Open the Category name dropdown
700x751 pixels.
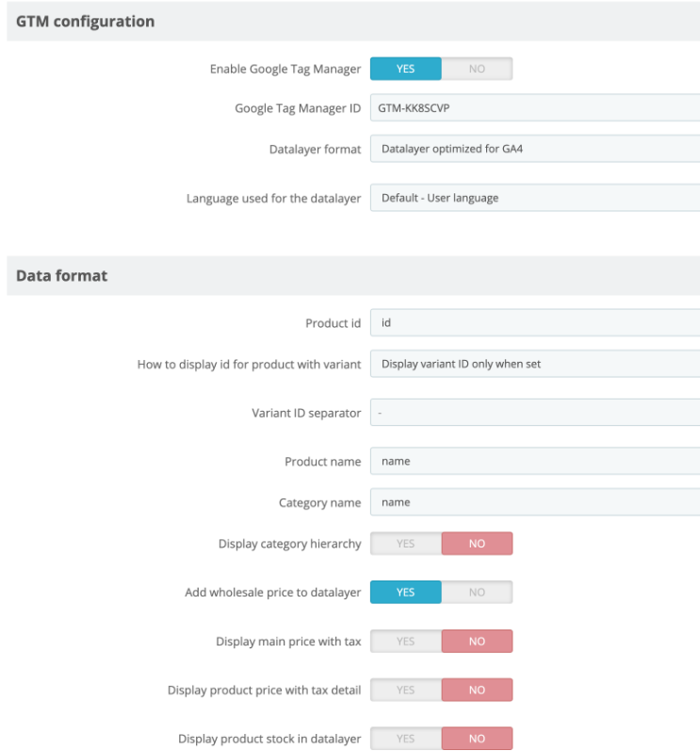535,502
